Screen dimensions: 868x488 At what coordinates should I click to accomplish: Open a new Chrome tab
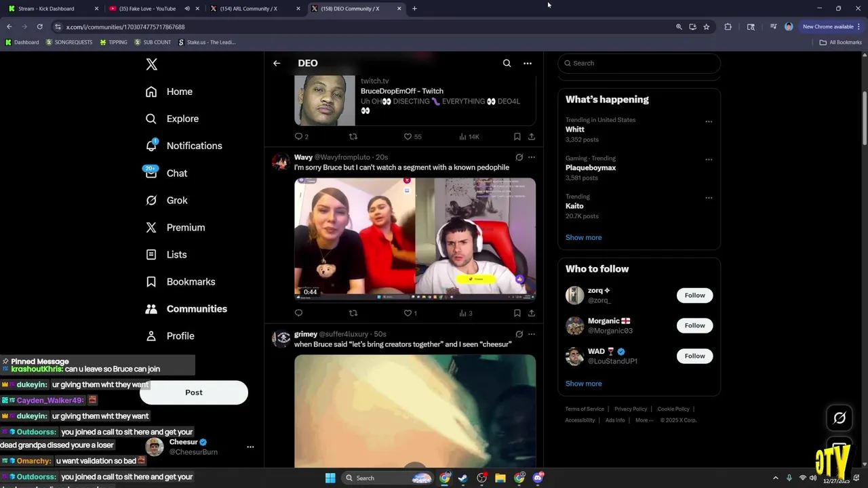(x=414, y=9)
